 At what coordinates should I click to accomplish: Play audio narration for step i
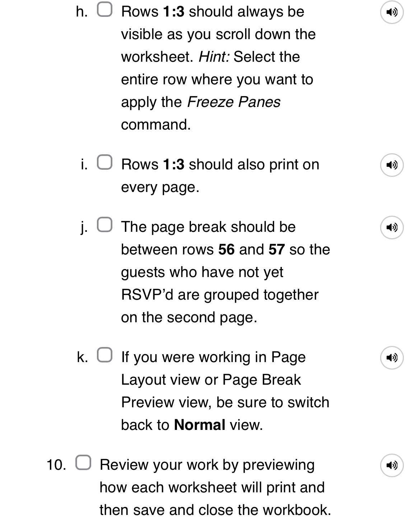click(392, 165)
